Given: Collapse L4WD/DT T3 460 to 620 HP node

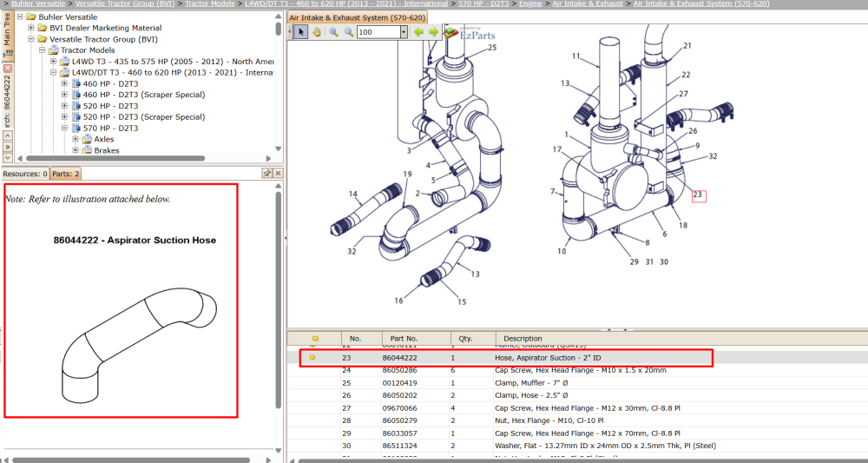Looking at the screenshot, I should pyautogui.click(x=53, y=73).
